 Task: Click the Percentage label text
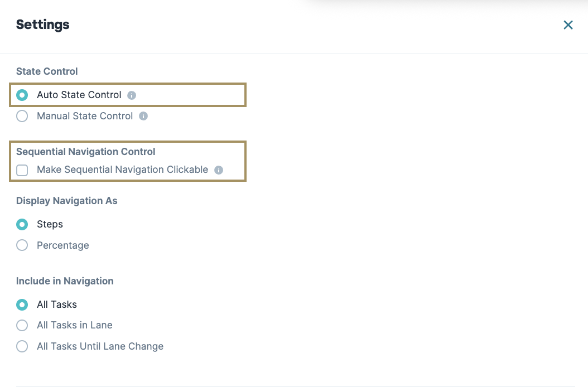(x=62, y=245)
